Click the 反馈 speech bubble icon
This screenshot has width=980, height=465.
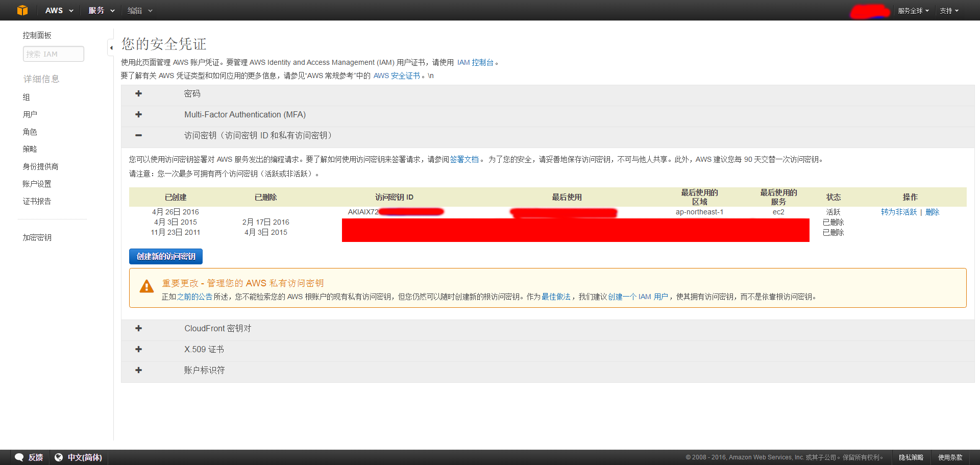pos(19,457)
